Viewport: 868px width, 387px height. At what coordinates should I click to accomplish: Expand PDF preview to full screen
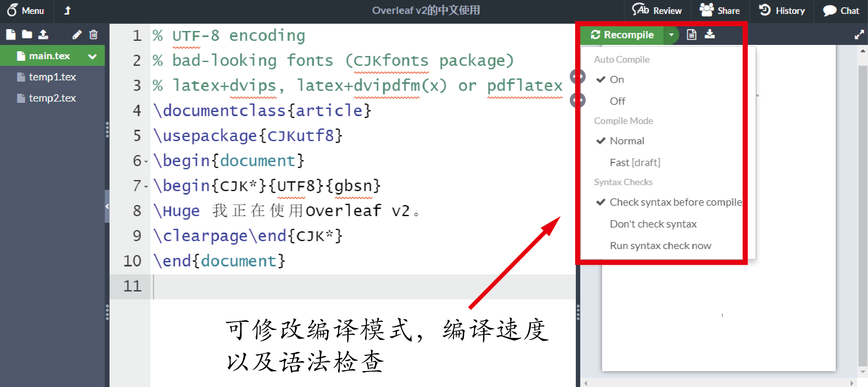859,34
